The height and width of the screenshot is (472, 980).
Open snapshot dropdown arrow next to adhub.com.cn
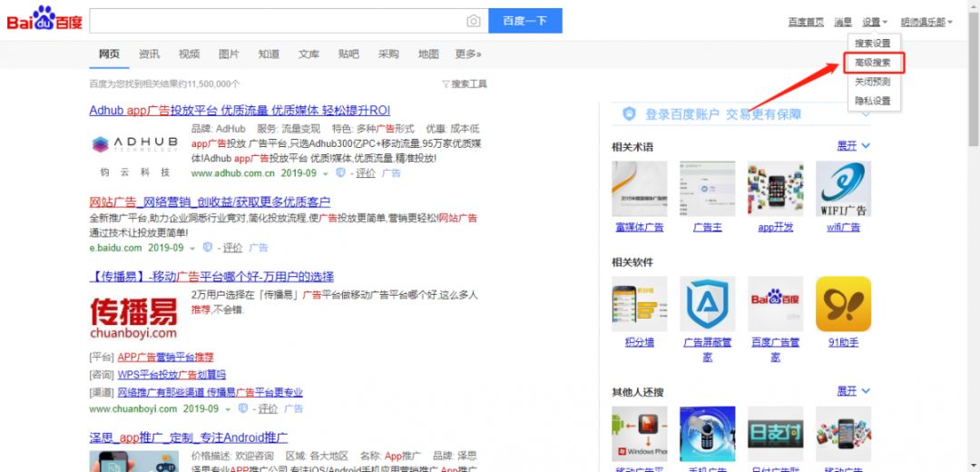point(326,173)
